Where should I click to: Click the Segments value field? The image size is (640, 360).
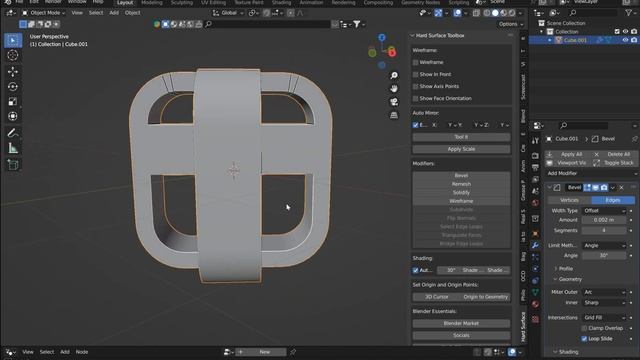(604, 231)
